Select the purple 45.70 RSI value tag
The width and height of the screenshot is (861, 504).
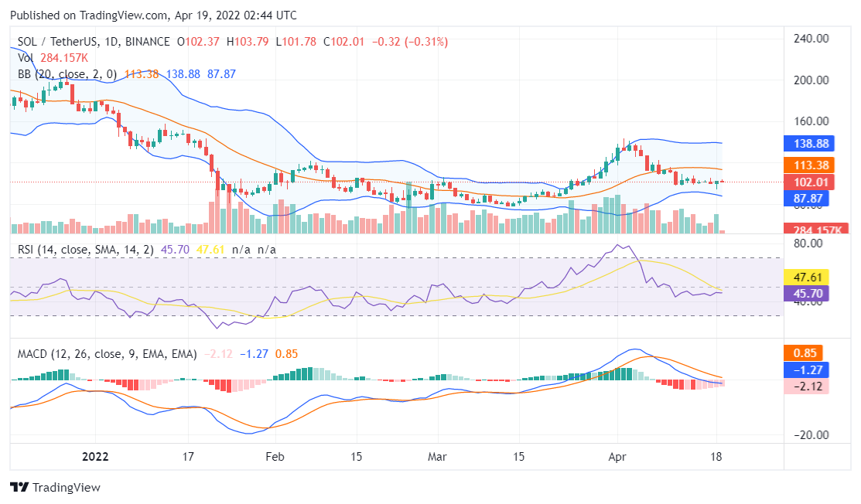[x=807, y=294]
